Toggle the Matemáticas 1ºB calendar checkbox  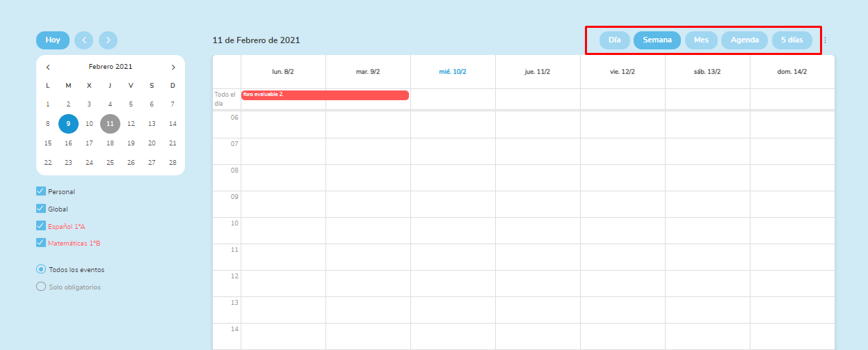(41, 243)
